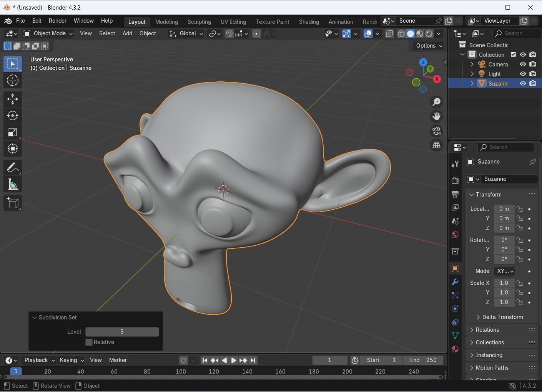The height and width of the screenshot is (392, 542).
Task: Open the Tool properties tab
Action: tap(455, 164)
